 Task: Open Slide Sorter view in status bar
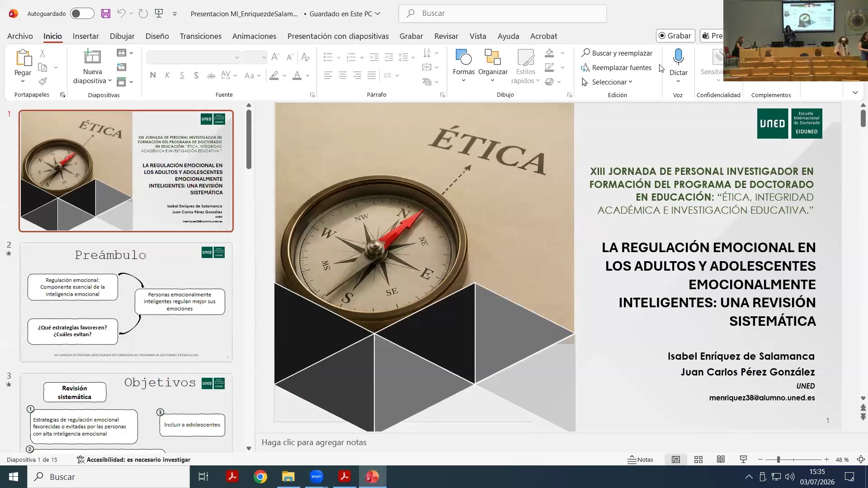698,460
